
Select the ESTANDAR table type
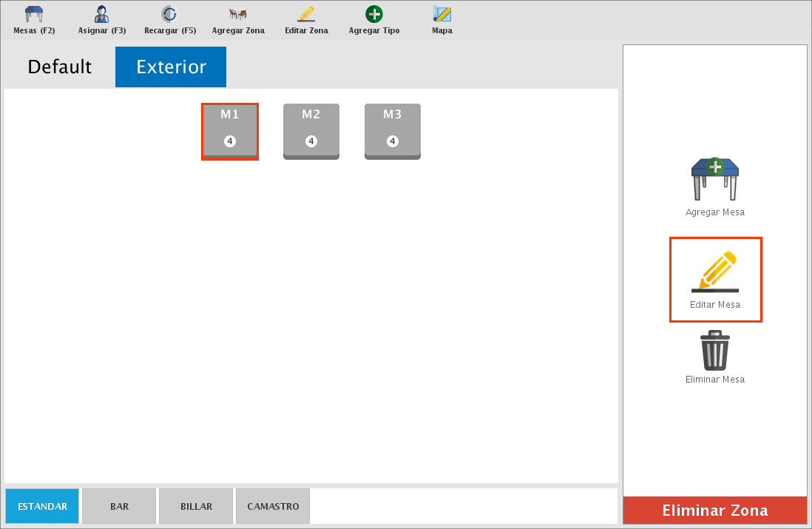pyautogui.click(x=42, y=507)
